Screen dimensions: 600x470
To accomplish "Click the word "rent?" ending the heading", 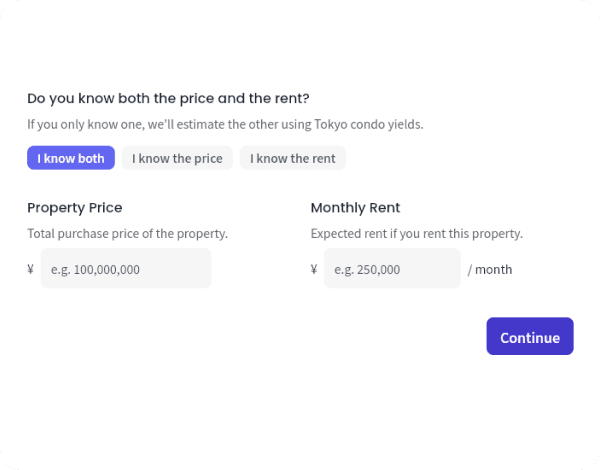I will (291, 99).
